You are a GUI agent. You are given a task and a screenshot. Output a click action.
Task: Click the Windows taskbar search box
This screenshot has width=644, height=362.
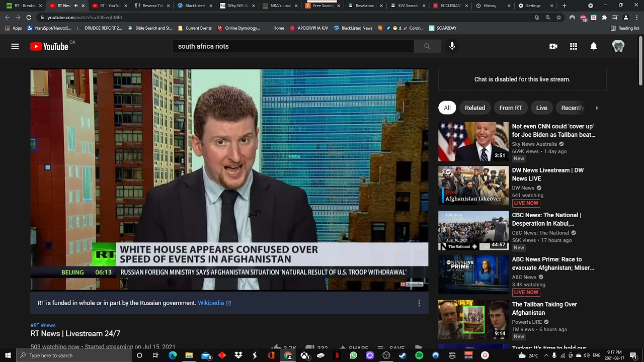[73, 355]
